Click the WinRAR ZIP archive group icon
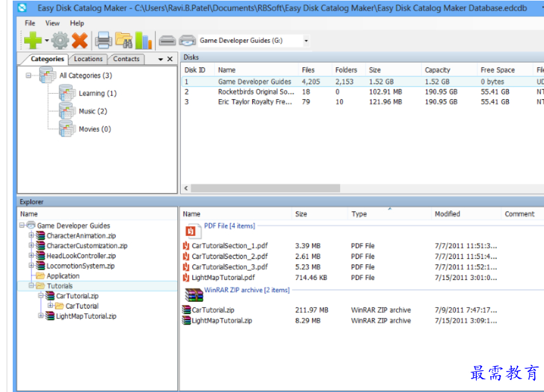Viewport: 544px width, 392px height. click(x=194, y=295)
